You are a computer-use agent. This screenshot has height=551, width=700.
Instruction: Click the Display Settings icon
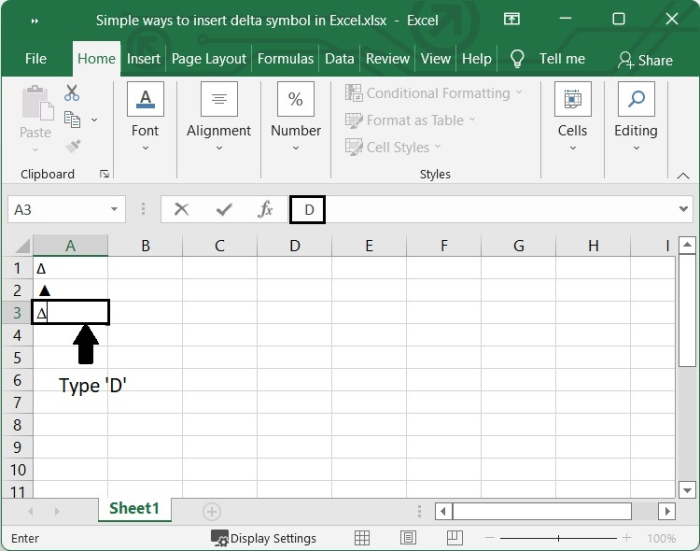[219, 538]
